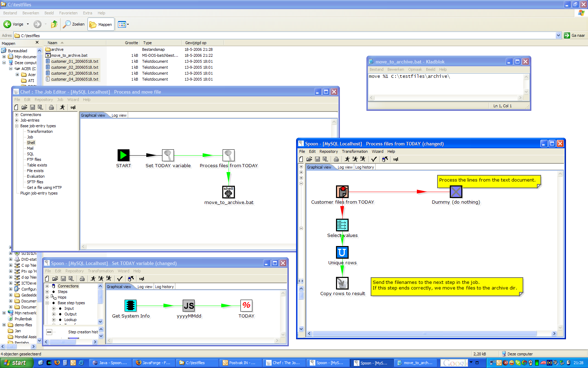Collapse Base job-entry types in Chef tree
588x368 pixels.
click(x=16, y=126)
